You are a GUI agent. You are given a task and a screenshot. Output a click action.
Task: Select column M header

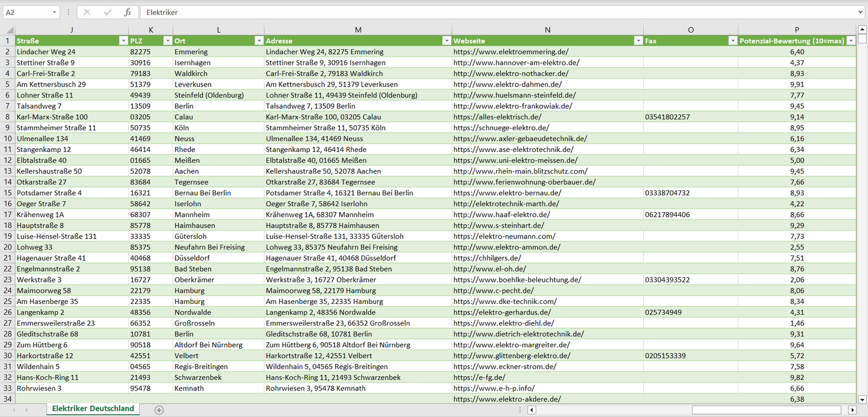358,29
